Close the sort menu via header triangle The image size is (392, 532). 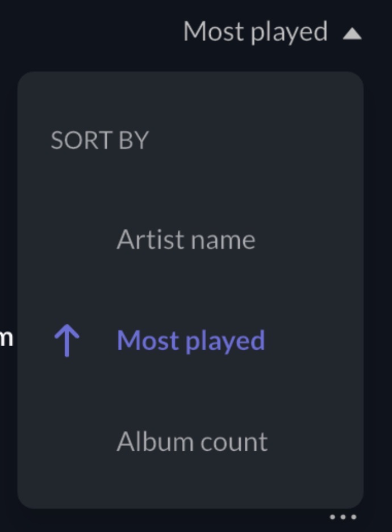point(352,34)
